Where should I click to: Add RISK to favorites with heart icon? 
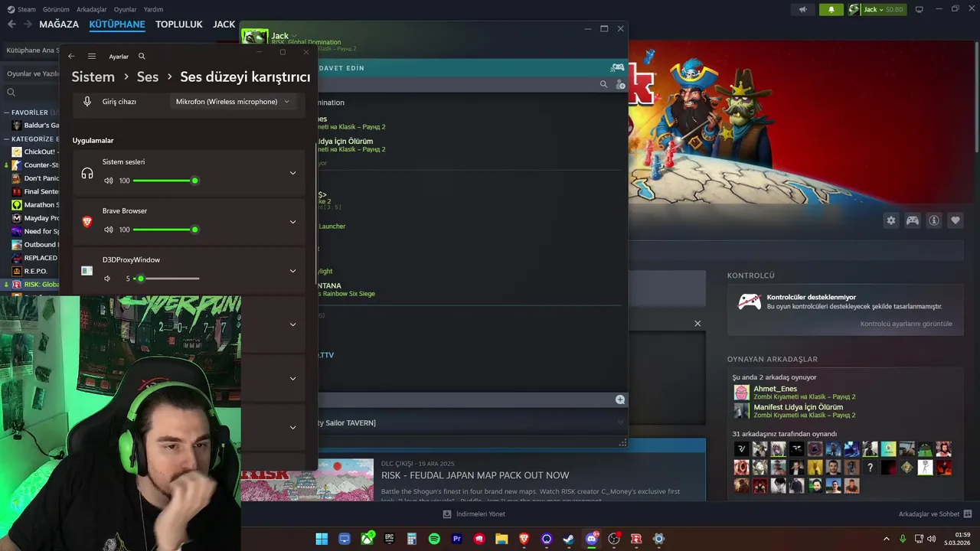click(x=955, y=220)
